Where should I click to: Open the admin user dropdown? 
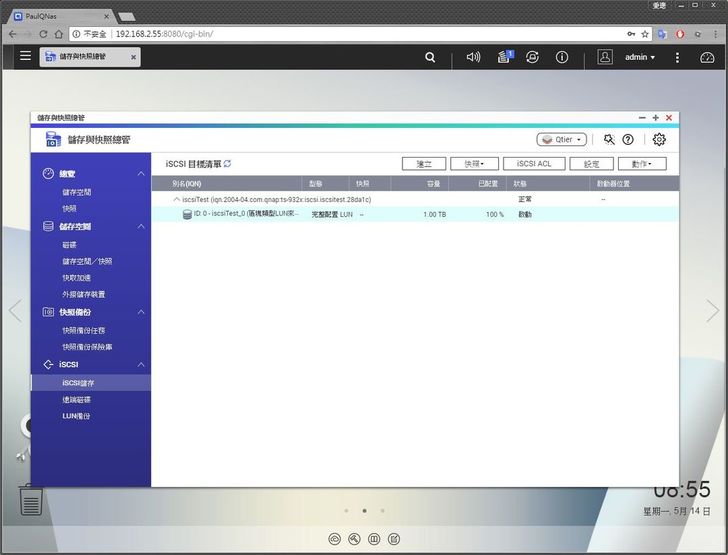point(640,58)
